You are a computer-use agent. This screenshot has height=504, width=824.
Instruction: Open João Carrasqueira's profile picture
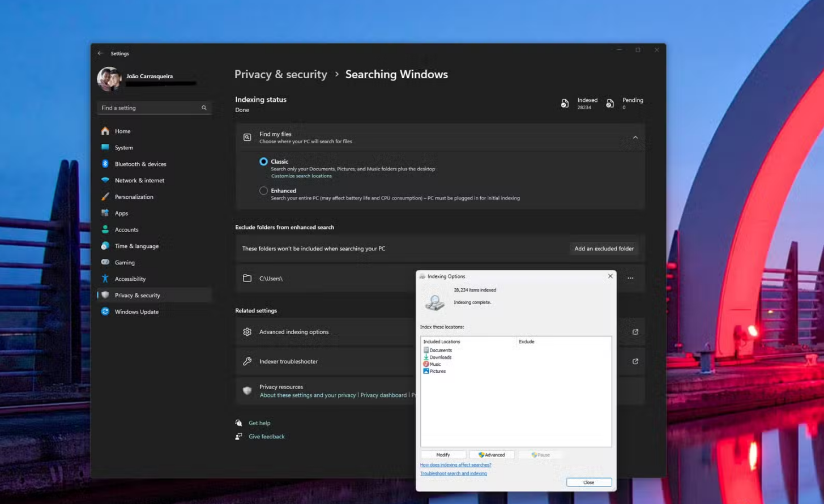pyautogui.click(x=109, y=79)
